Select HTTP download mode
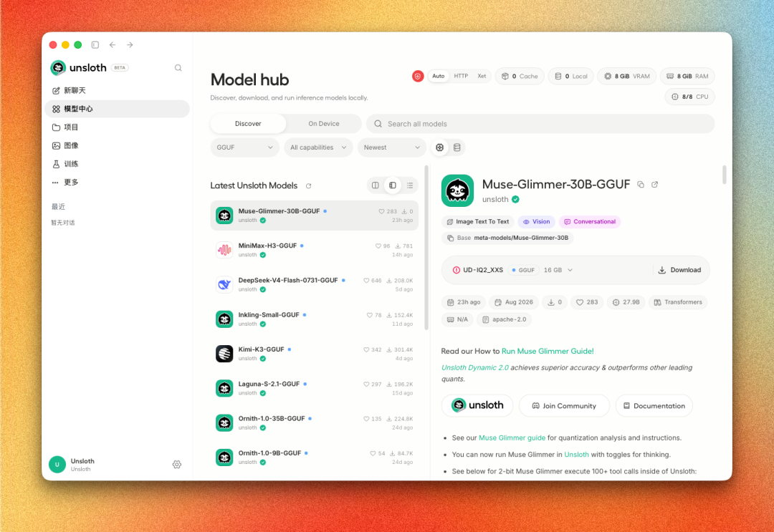 point(461,77)
